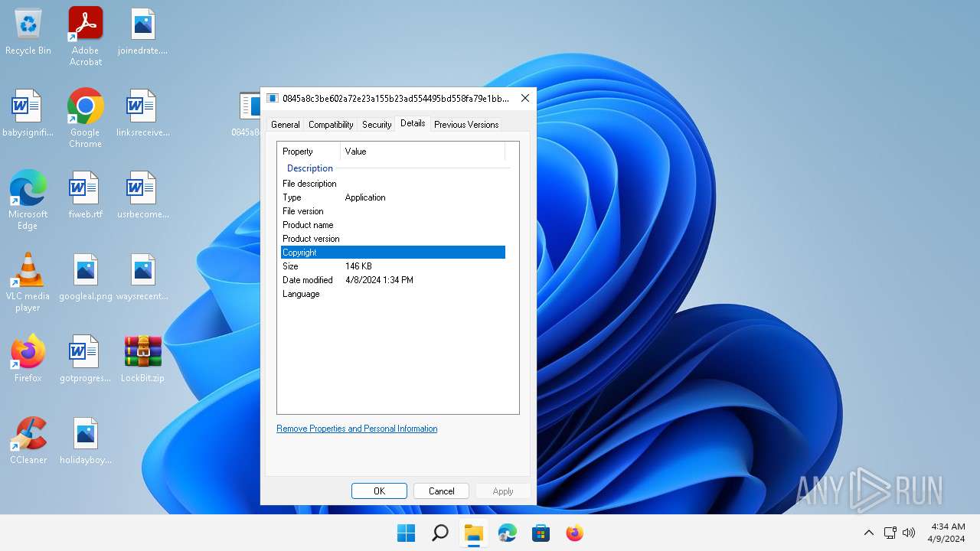Select the 0845a8 executable icon behind dialog
980x551 pixels.
248,114
